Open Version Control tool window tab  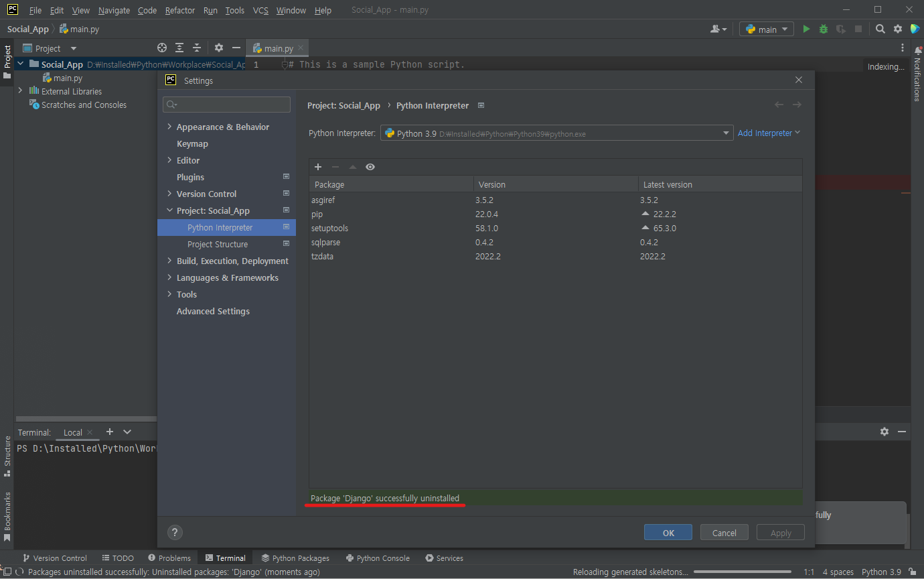tap(54, 558)
